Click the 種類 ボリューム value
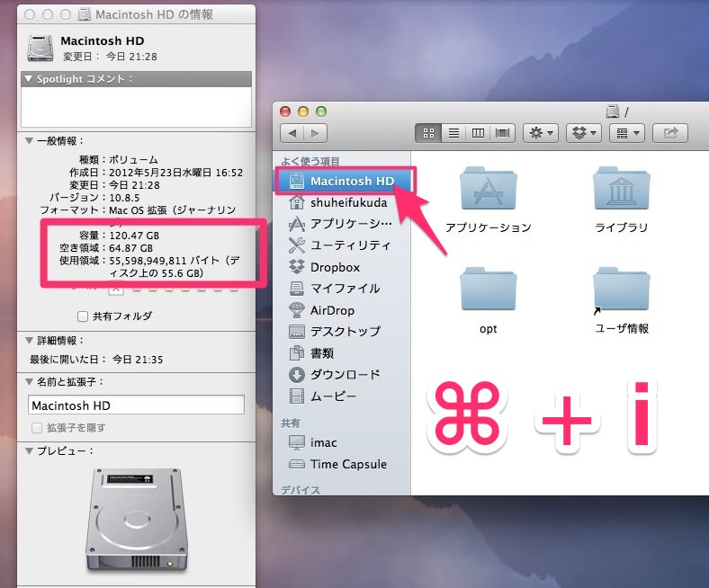The width and height of the screenshot is (709, 588). pyautogui.click(x=133, y=160)
